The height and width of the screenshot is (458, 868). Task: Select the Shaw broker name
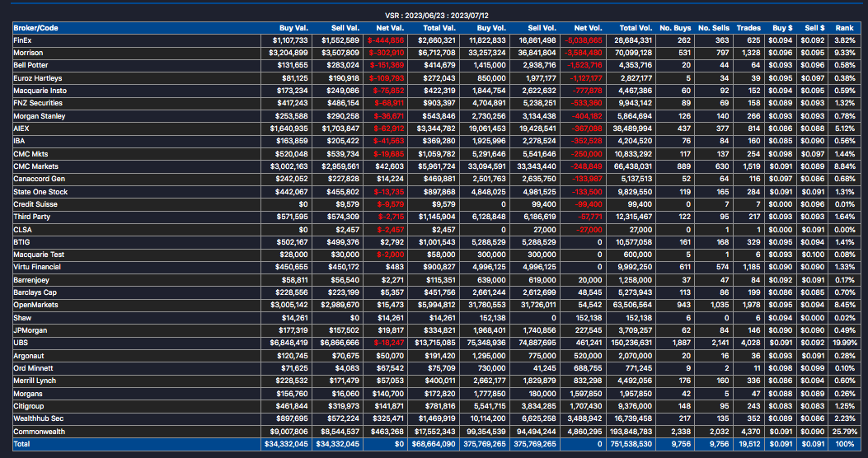click(x=22, y=317)
